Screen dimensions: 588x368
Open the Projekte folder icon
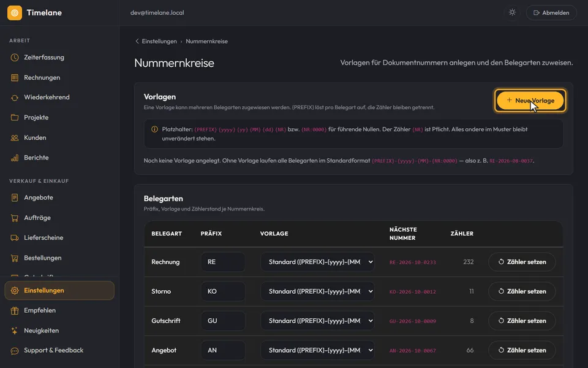15,118
